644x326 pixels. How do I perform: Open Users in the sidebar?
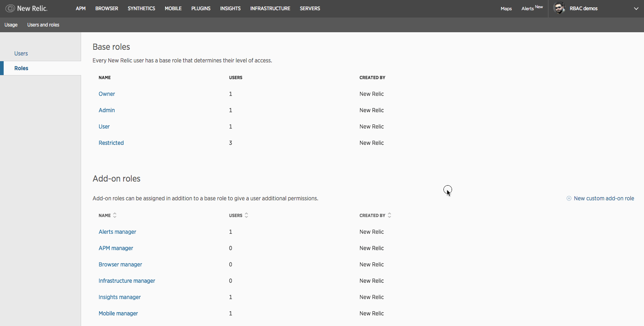point(21,53)
